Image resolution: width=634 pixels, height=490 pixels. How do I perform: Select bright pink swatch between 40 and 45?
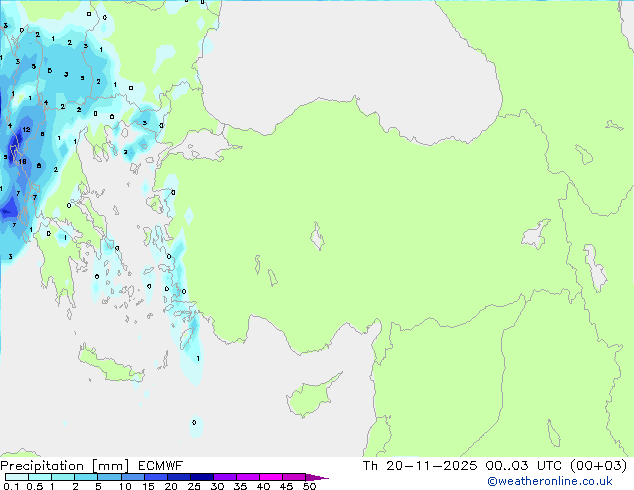point(271,477)
